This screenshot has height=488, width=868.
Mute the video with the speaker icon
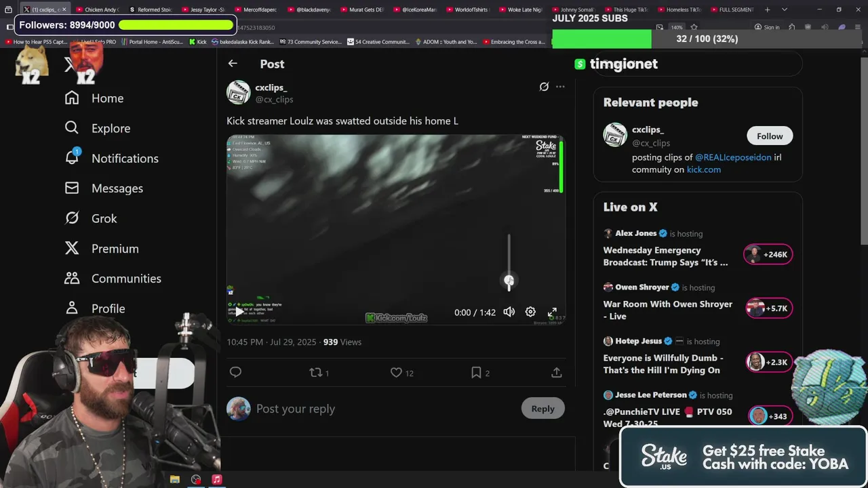click(509, 312)
